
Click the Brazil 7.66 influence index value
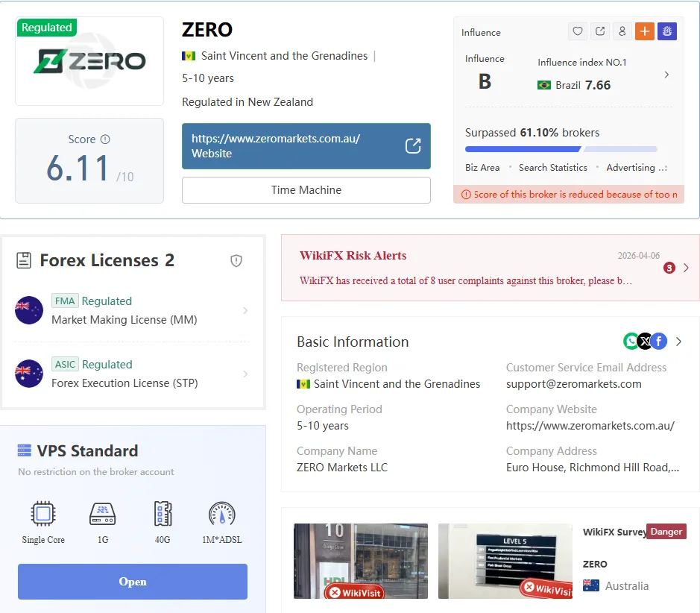click(598, 85)
